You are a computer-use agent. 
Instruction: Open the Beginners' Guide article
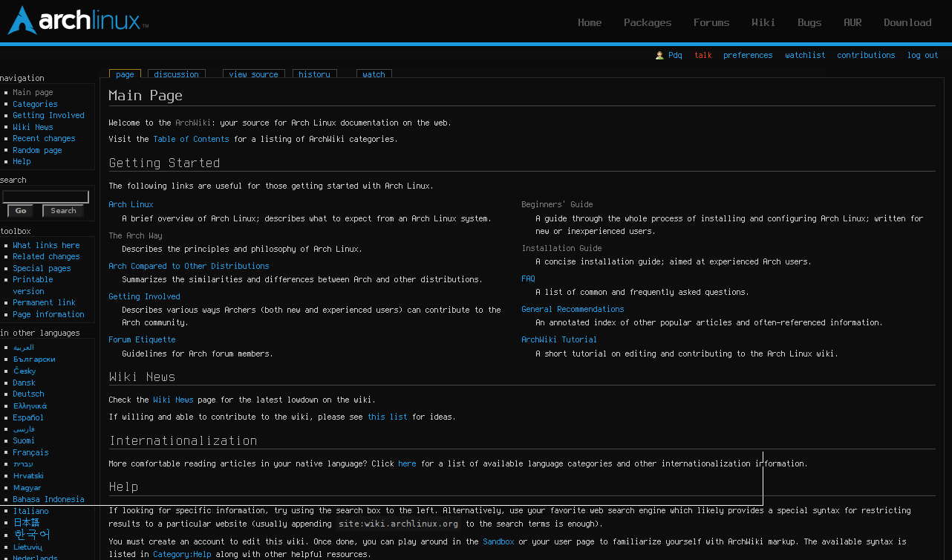tap(557, 204)
